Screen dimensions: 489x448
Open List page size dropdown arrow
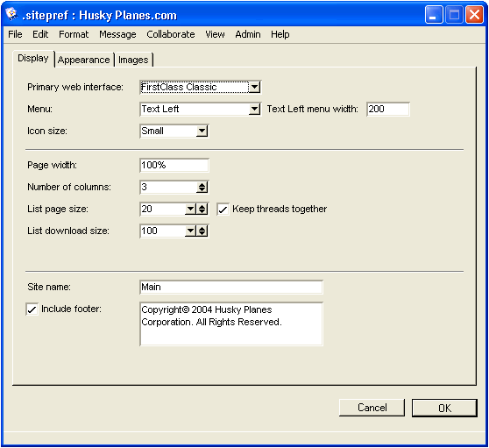(x=190, y=209)
